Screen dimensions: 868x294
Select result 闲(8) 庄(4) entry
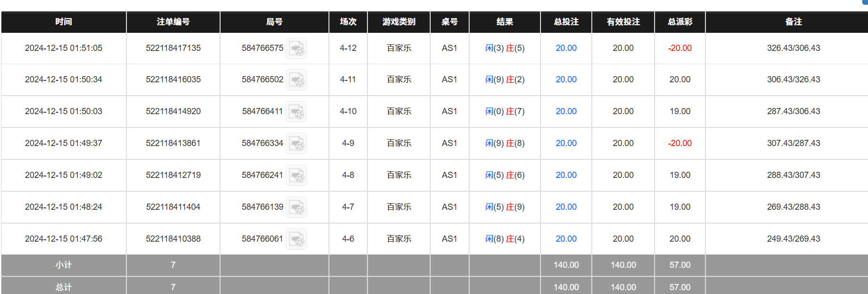click(x=504, y=239)
